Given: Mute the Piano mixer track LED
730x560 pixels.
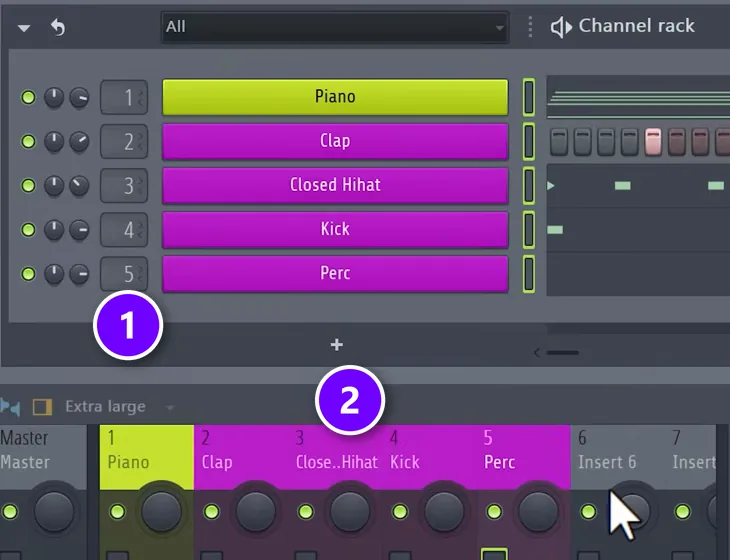Looking at the screenshot, I should 117,512.
